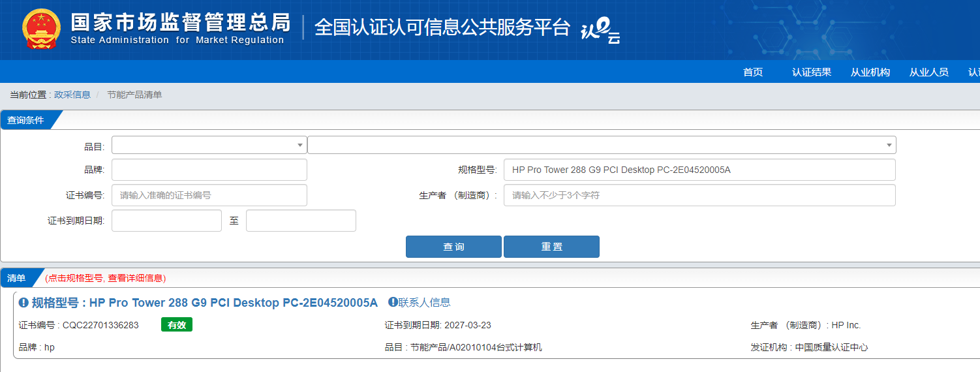Open the 认证结果 menu item
Image resolution: width=980 pixels, height=372 pixels.
(812, 72)
